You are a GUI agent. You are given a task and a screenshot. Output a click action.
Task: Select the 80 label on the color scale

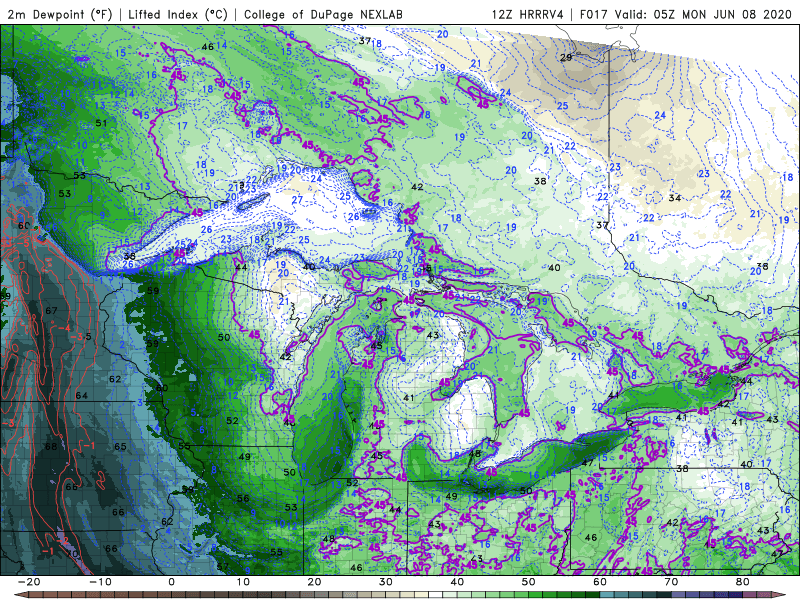point(743,582)
